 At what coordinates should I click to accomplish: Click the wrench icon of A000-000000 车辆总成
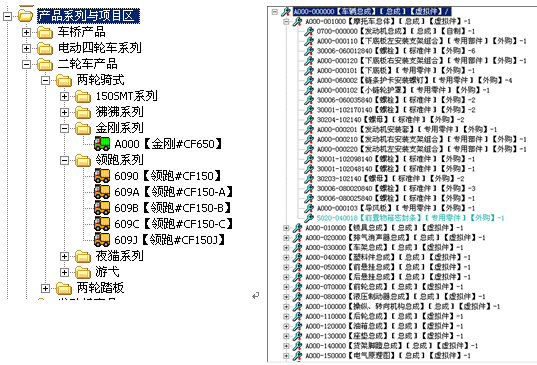click(286, 12)
